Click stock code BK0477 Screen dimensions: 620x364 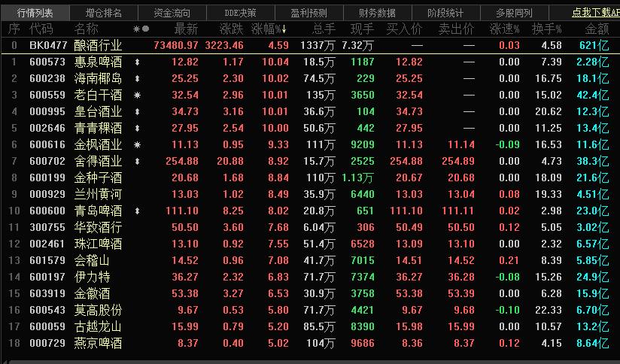[48, 45]
